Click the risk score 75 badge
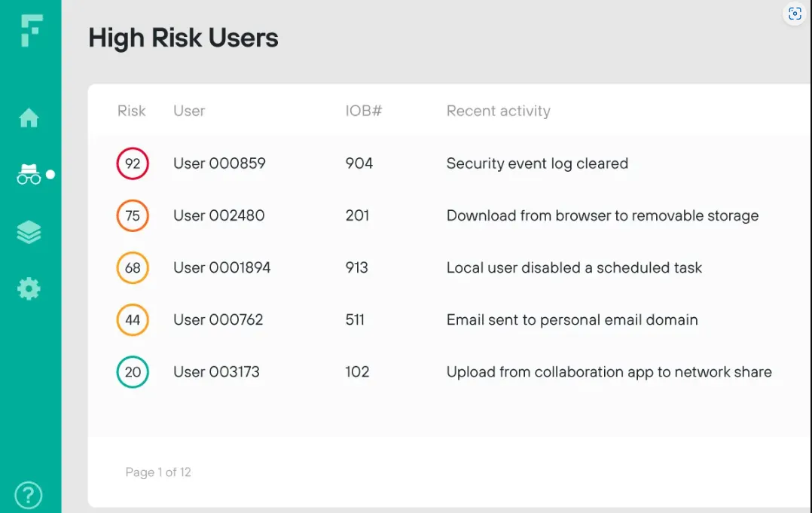Image resolution: width=812 pixels, height=513 pixels. coord(133,216)
